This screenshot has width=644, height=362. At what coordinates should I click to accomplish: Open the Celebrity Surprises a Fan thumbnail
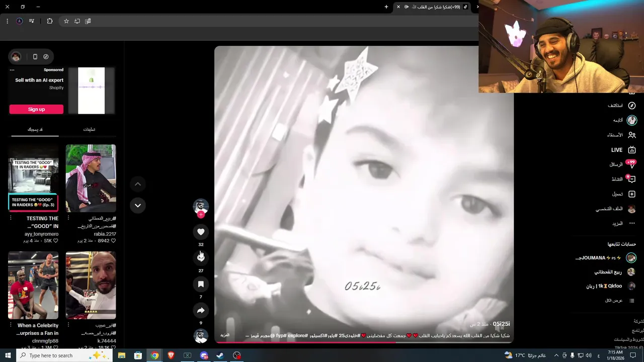click(x=33, y=285)
